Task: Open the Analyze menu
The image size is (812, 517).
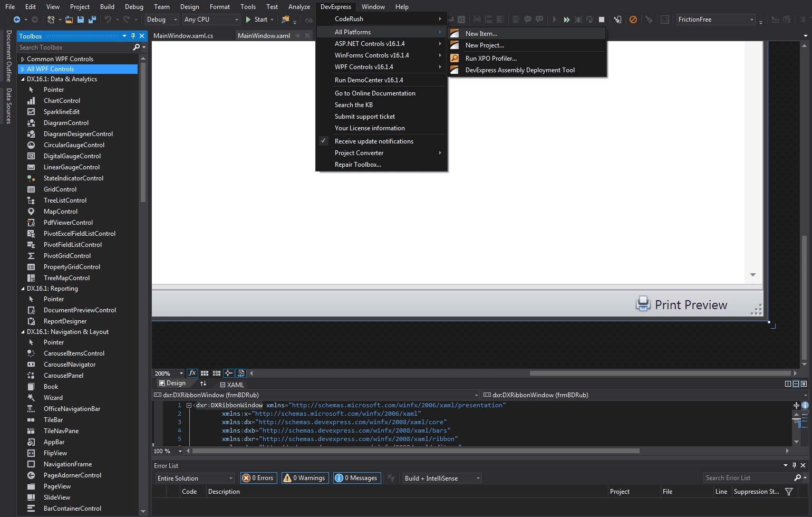Action: [299, 7]
